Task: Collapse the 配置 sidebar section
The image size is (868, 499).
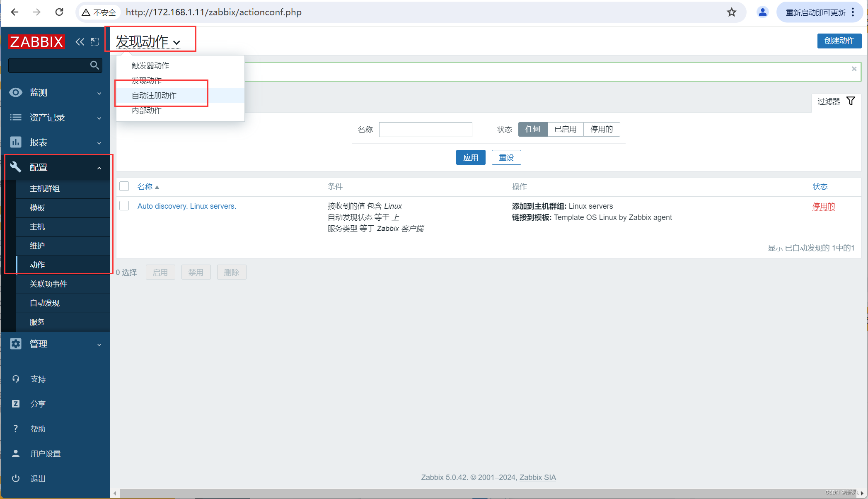Action: coord(99,168)
